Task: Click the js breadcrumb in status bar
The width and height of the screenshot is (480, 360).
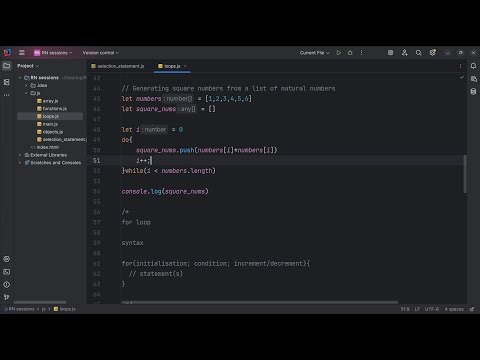Action: (x=43, y=309)
